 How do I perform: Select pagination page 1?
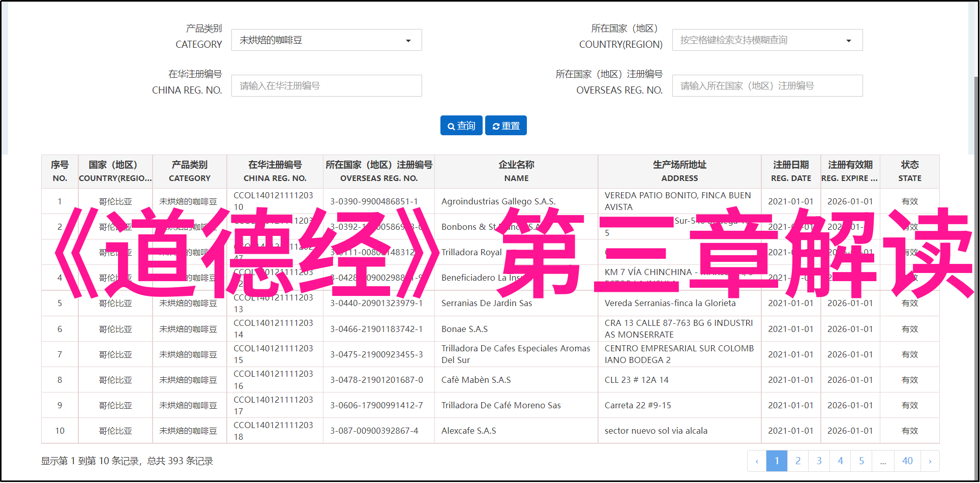[x=777, y=461]
